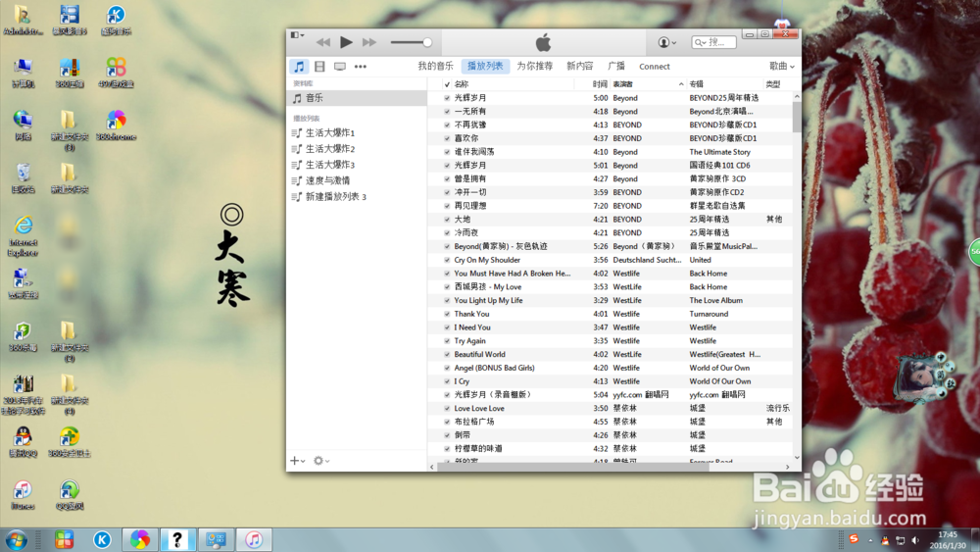This screenshot has height=552, width=980.
Task: Open the sidebar gear settings menu
Action: coord(321,461)
